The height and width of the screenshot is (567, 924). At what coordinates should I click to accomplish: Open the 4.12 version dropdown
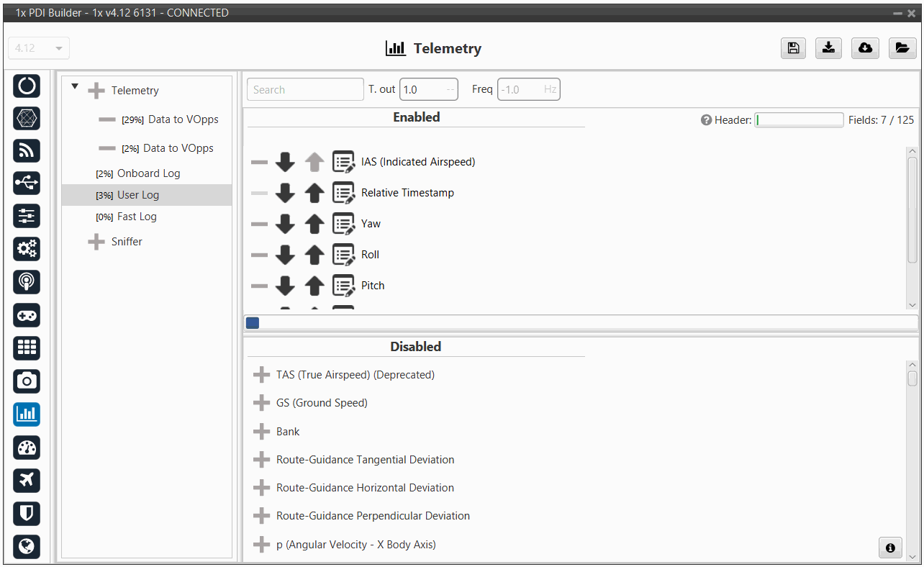coord(39,48)
